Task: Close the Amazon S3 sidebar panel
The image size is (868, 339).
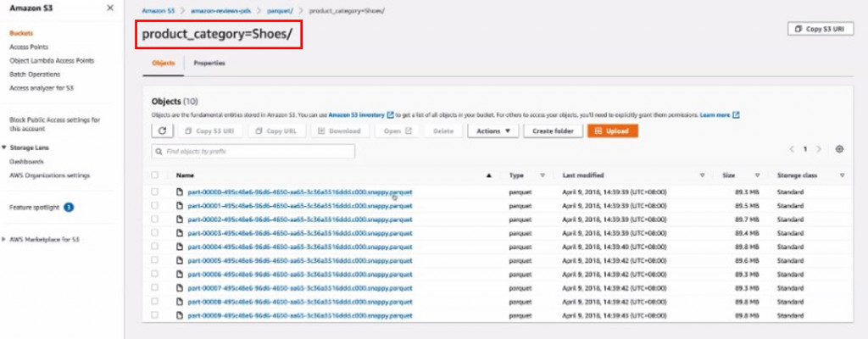Action: (x=110, y=8)
